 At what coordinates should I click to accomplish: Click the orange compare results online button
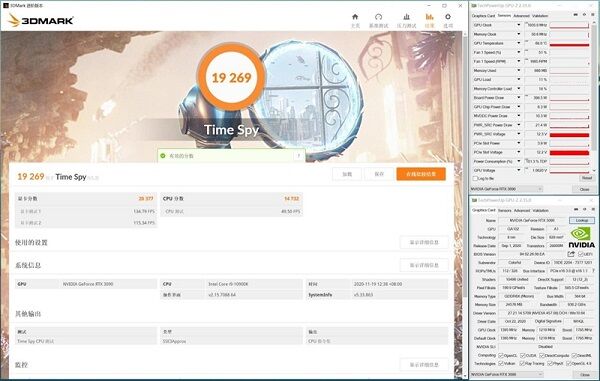[x=421, y=174]
